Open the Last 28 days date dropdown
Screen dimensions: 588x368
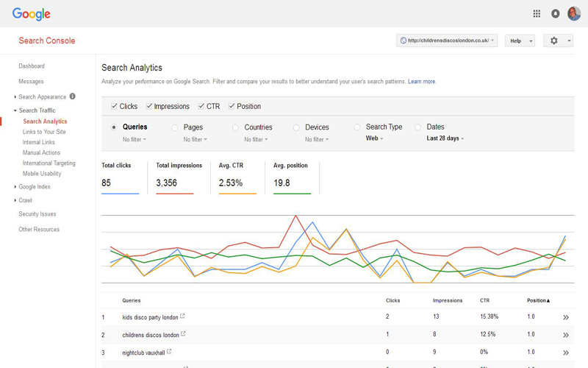[445, 138]
